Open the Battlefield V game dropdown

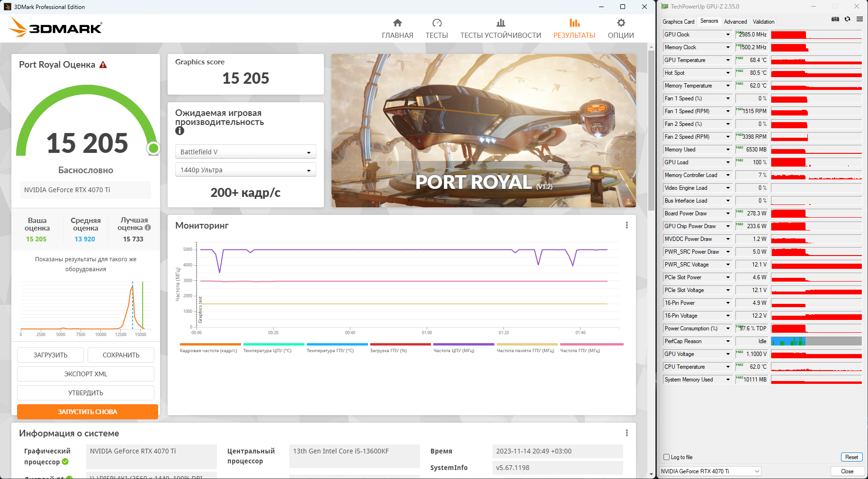[x=245, y=152]
